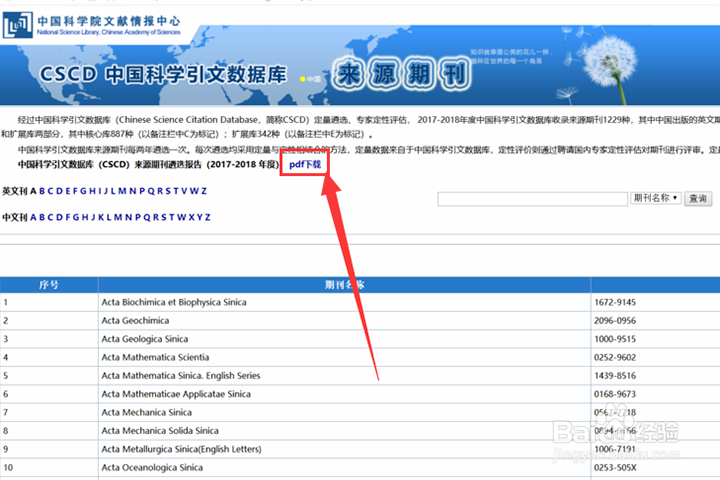Image resolution: width=720 pixels, height=480 pixels.
Task: Select letter I in 英文刊 index
Action: 100,191
